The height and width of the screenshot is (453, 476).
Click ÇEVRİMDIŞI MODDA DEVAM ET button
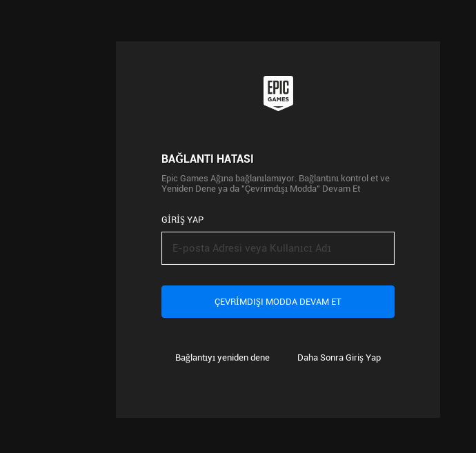pyautogui.click(x=278, y=301)
